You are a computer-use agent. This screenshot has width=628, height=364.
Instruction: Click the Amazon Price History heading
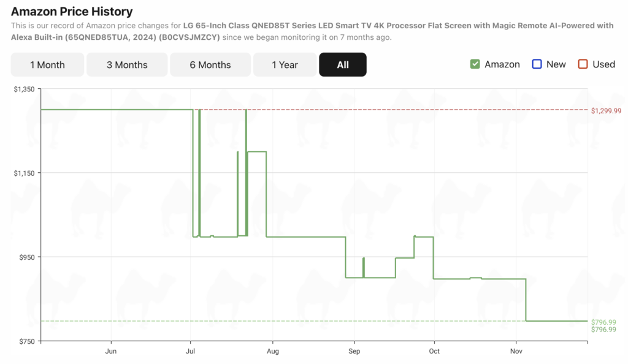(72, 12)
